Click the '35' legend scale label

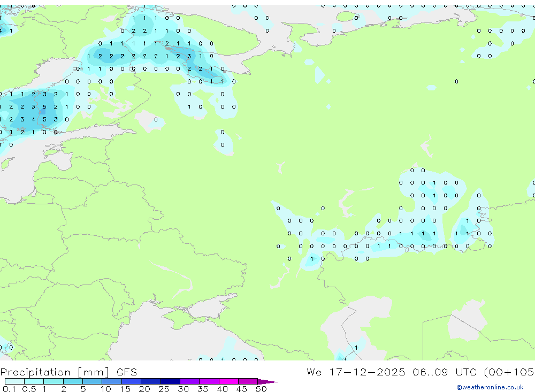click(203, 389)
